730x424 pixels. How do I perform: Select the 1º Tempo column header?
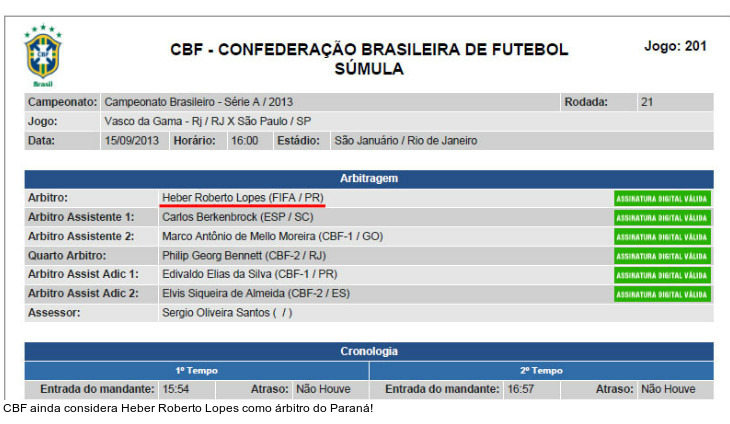click(x=197, y=370)
